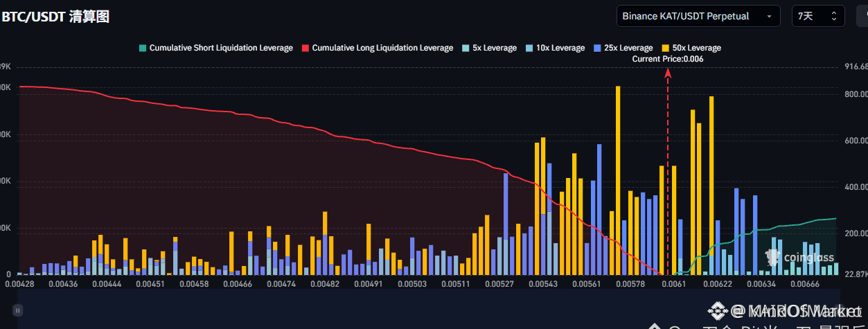The width and height of the screenshot is (868, 329).
Task: Grab the left data-zoom handle below chart
Action: tap(19, 310)
